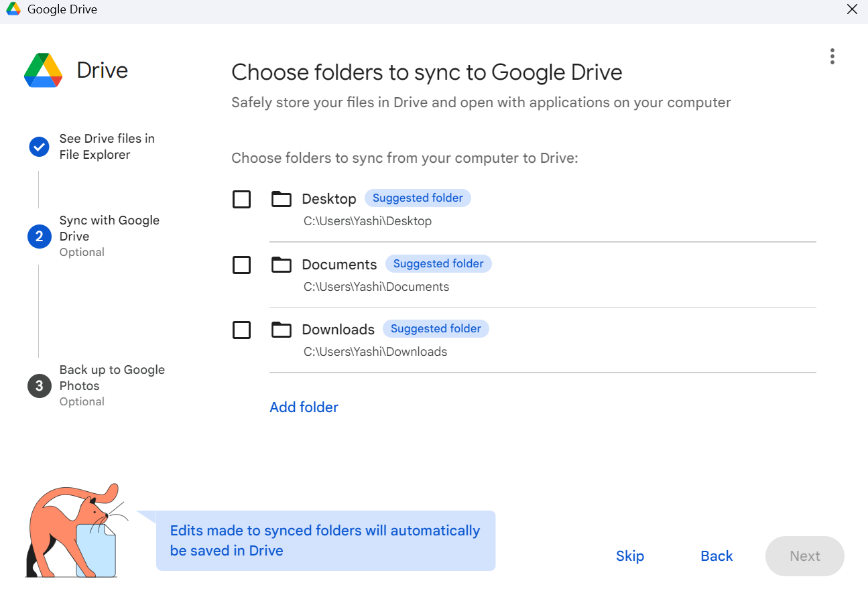This screenshot has width=868, height=591.
Task: Click the Next button
Action: pyautogui.click(x=804, y=556)
